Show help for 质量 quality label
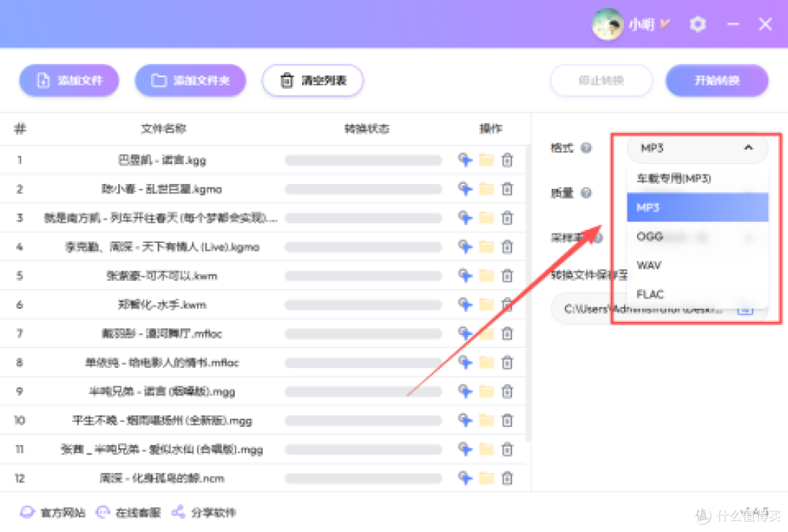This screenshot has width=788, height=532. click(586, 193)
